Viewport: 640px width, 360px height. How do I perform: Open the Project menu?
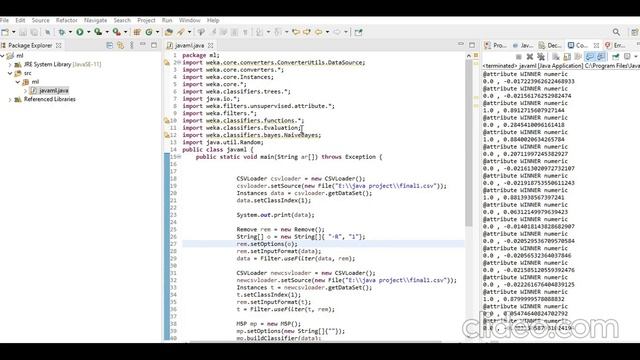146,20
